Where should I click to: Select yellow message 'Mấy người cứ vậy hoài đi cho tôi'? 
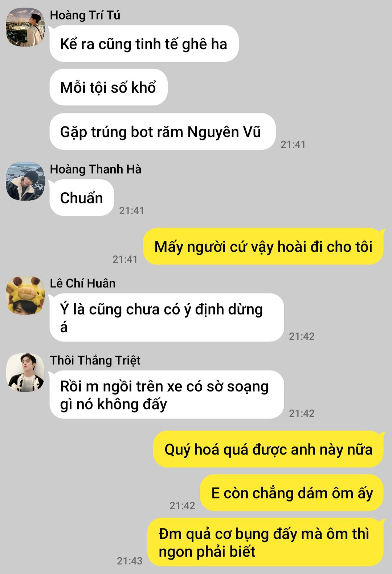(x=263, y=246)
